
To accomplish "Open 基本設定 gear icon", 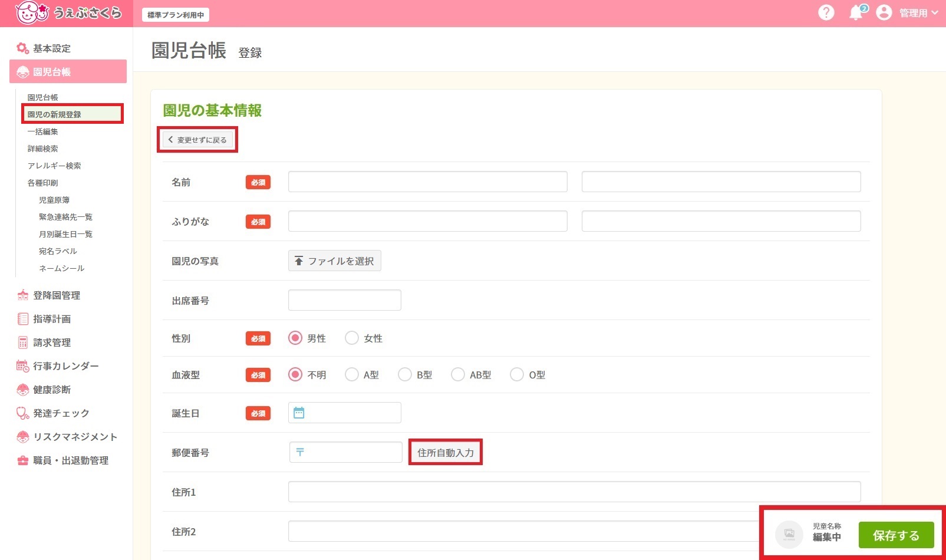I will [23, 48].
